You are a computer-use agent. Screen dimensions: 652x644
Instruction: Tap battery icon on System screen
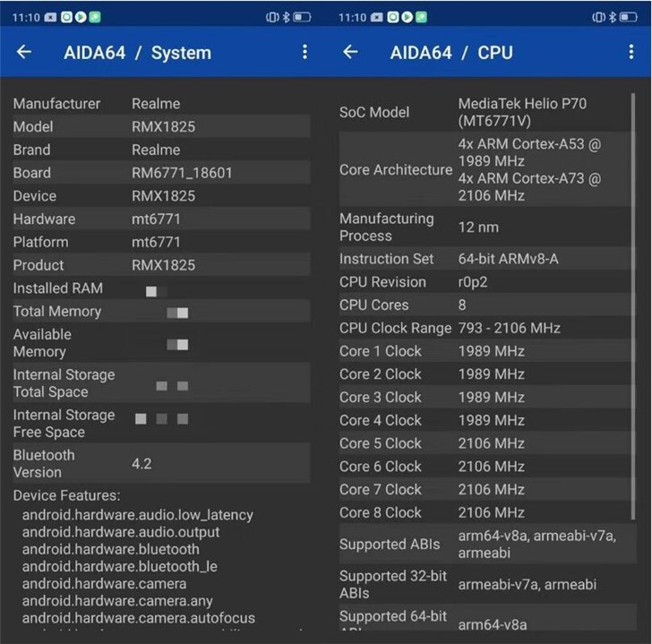[302, 17]
